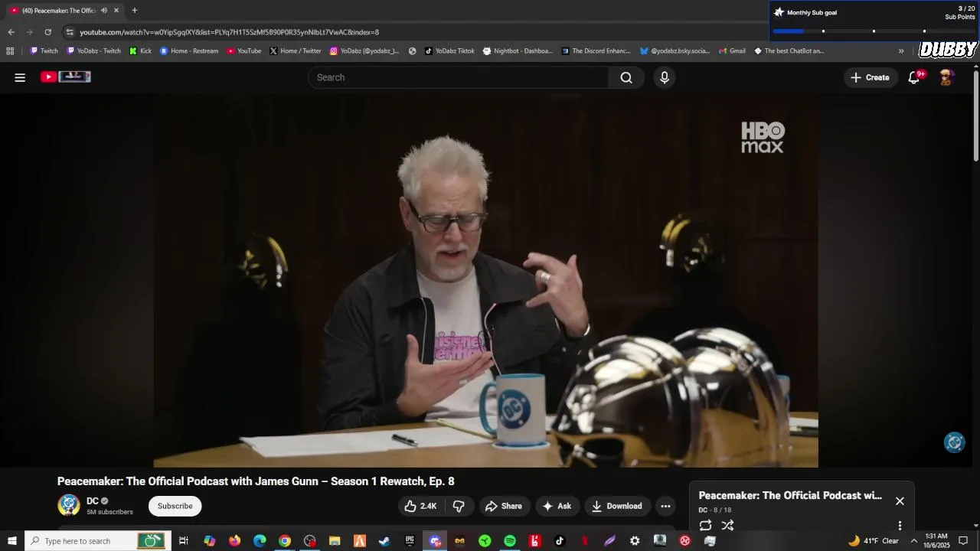Open the Gmail bookmark
Image resolution: width=980 pixels, height=551 pixels.
[x=732, y=51]
